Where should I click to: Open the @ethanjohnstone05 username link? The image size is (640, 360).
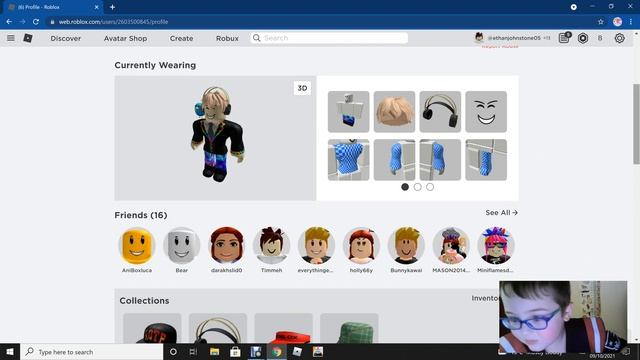[x=514, y=38]
